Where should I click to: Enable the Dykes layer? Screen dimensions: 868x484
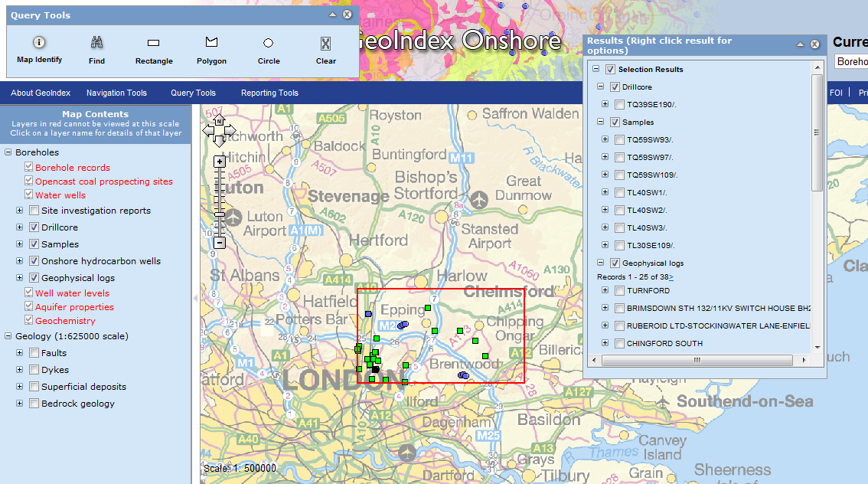click(x=34, y=369)
